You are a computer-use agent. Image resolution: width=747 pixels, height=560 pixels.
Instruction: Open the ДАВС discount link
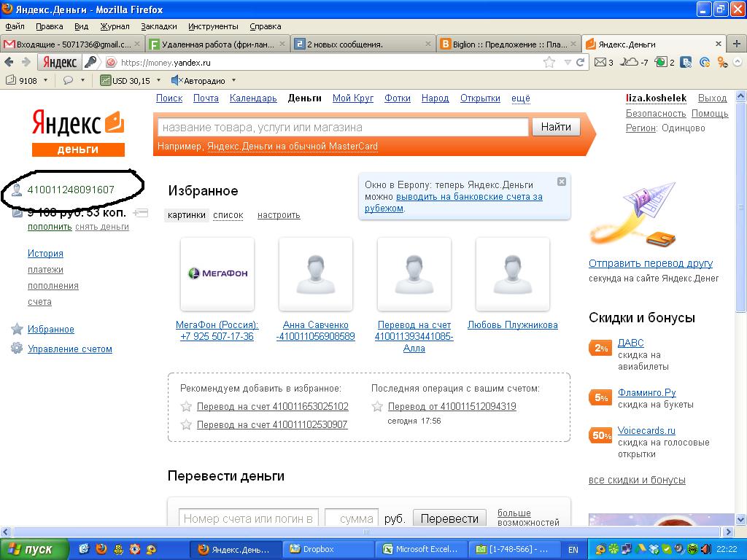point(630,343)
